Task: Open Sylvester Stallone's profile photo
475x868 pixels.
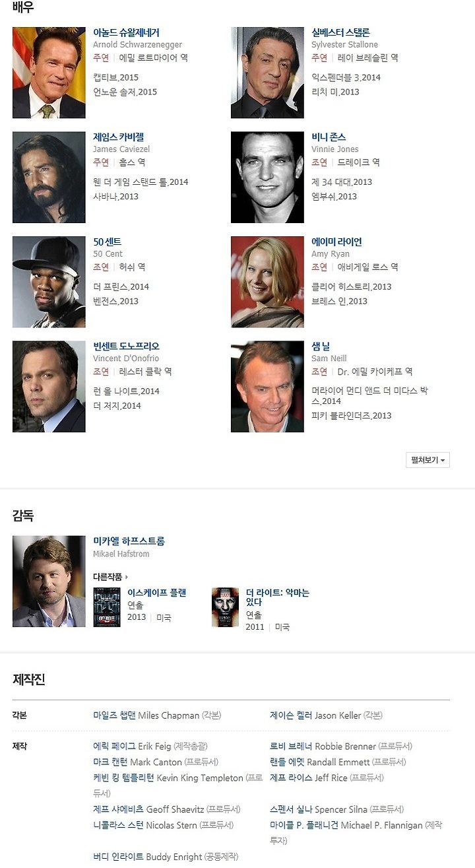Action: 267,73
